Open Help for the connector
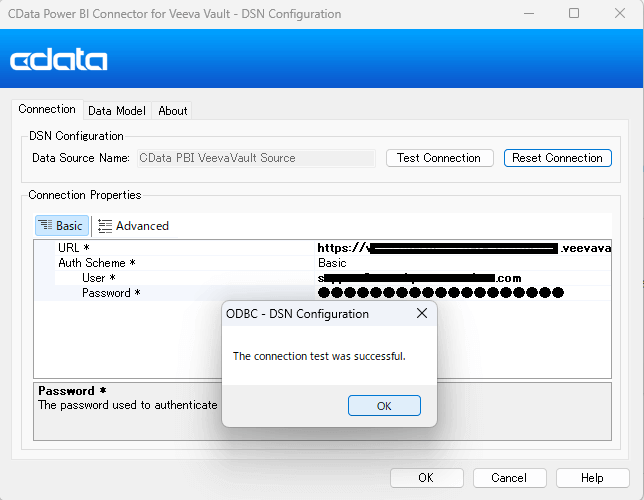Viewport: 644px width, 500px height. coord(592,478)
